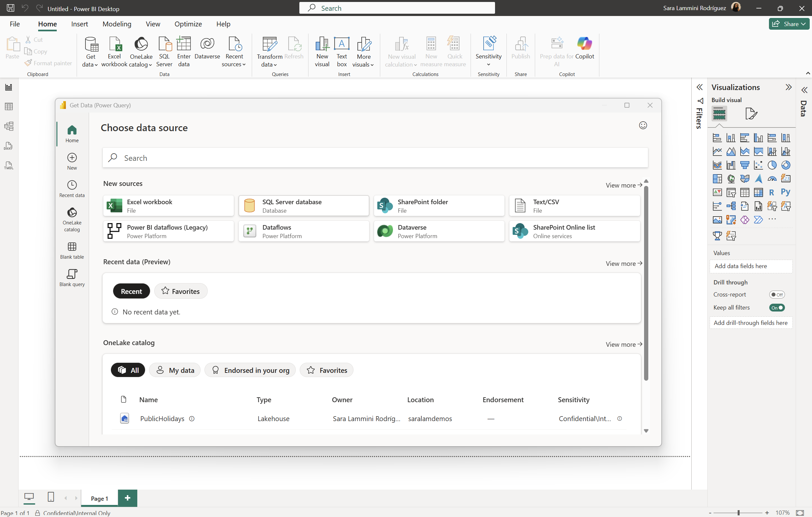This screenshot has width=812, height=517.
Task: Select Blank query in dialog sidebar
Action: click(x=72, y=278)
